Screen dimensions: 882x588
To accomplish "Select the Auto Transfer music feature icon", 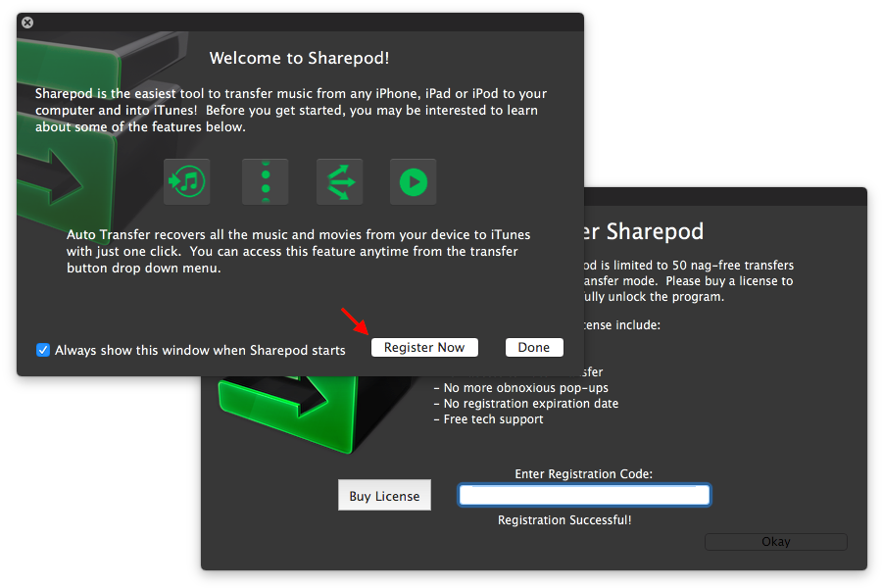I will pyautogui.click(x=187, y=181).
